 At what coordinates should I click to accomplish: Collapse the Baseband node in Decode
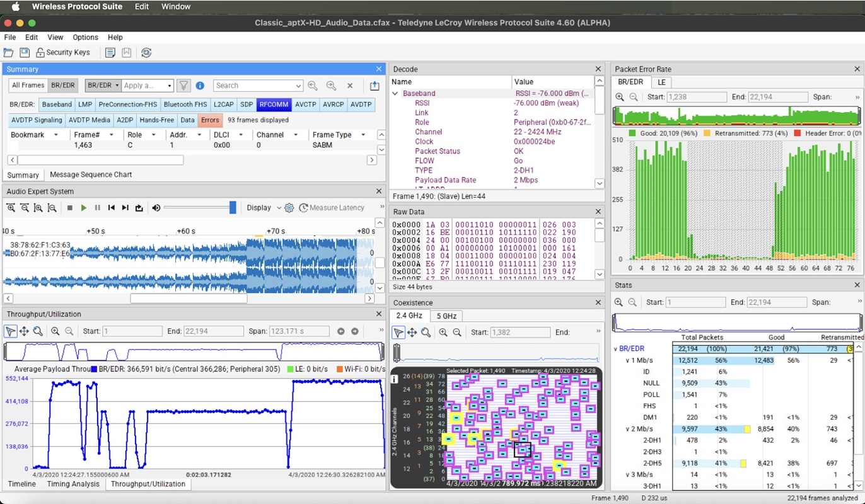click(x=395, y=93)
